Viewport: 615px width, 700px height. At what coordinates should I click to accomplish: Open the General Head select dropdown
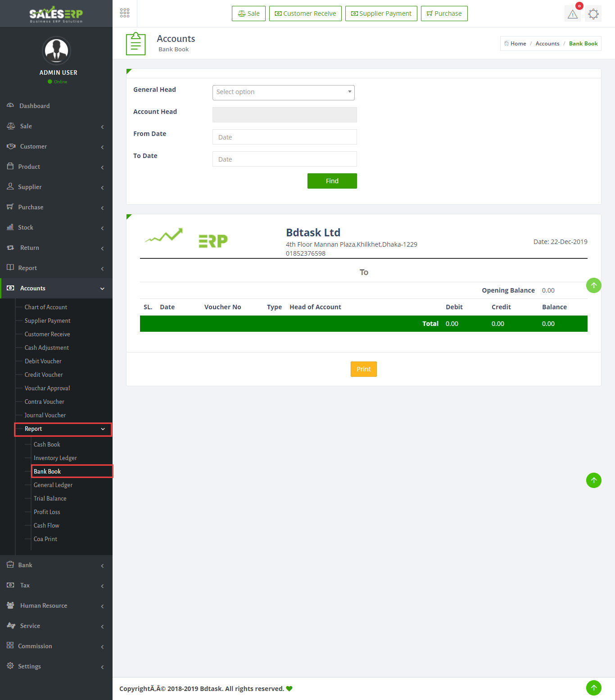(283, 92)
